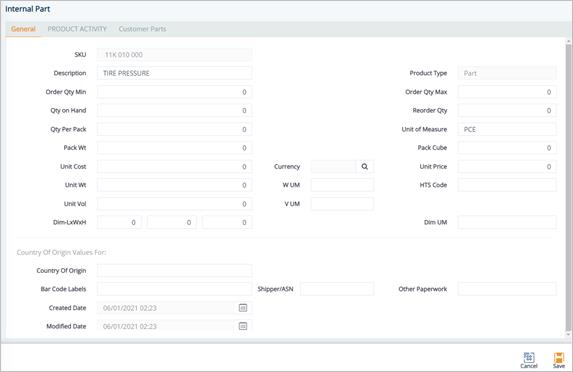Click the Dim UM field

[x=507, y=222]
